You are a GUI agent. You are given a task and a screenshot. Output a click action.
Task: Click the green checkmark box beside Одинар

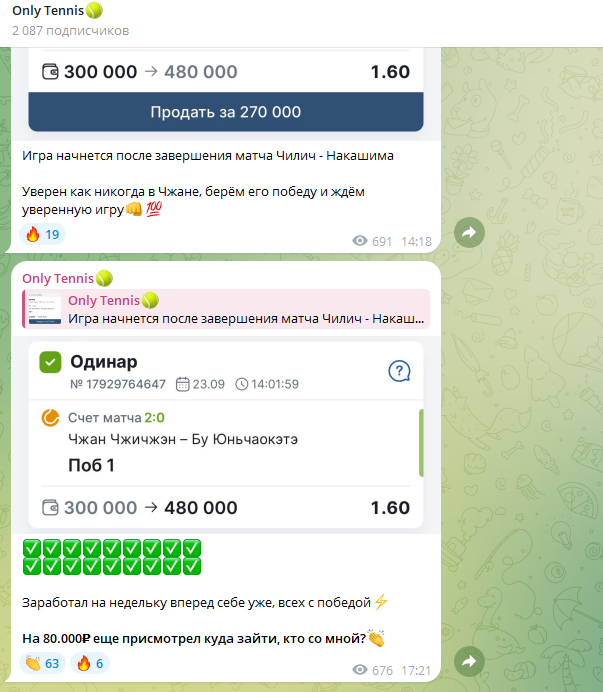[x=50, y=362]
